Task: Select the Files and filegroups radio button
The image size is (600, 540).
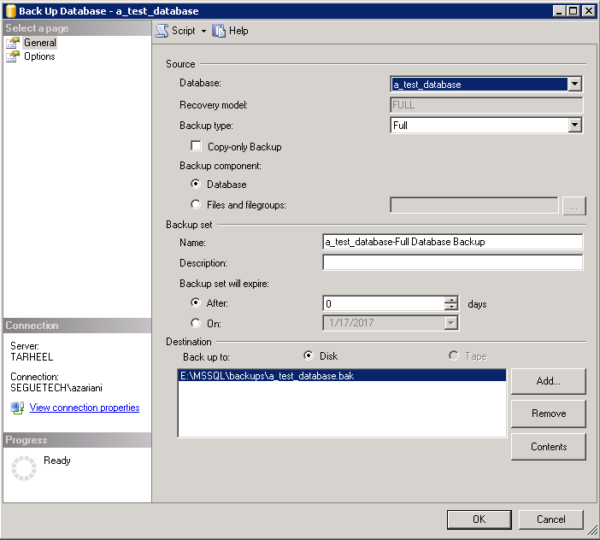Action: pos(196,205)
